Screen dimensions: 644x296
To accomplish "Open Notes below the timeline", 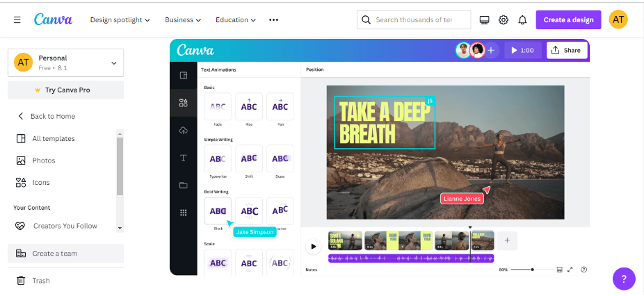I will 312,270.
